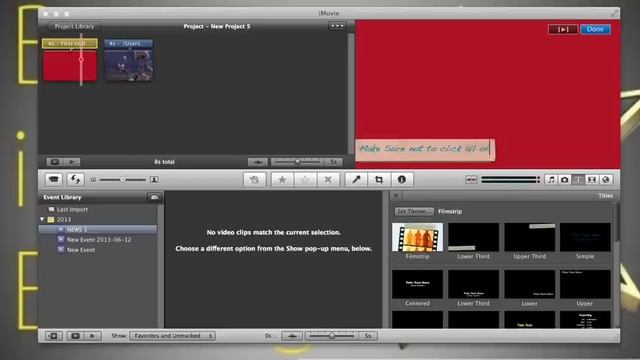Click the viewer play-to-end button

click(563, 29)
